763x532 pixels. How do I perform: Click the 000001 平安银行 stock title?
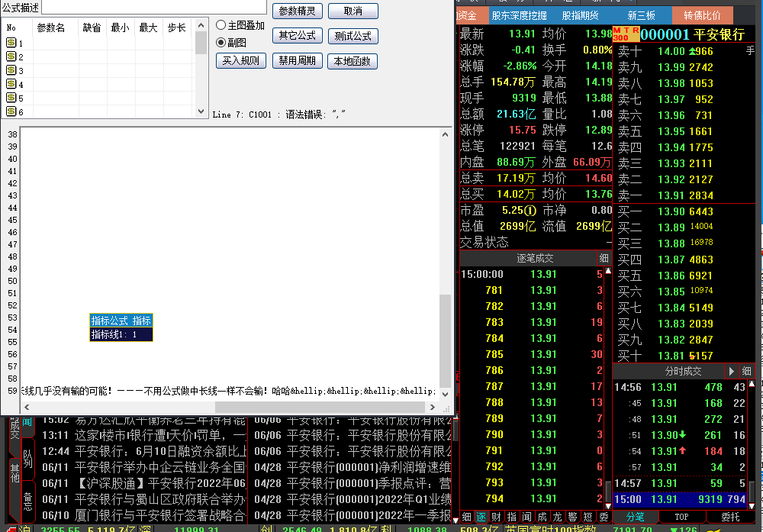click(693, 34)
